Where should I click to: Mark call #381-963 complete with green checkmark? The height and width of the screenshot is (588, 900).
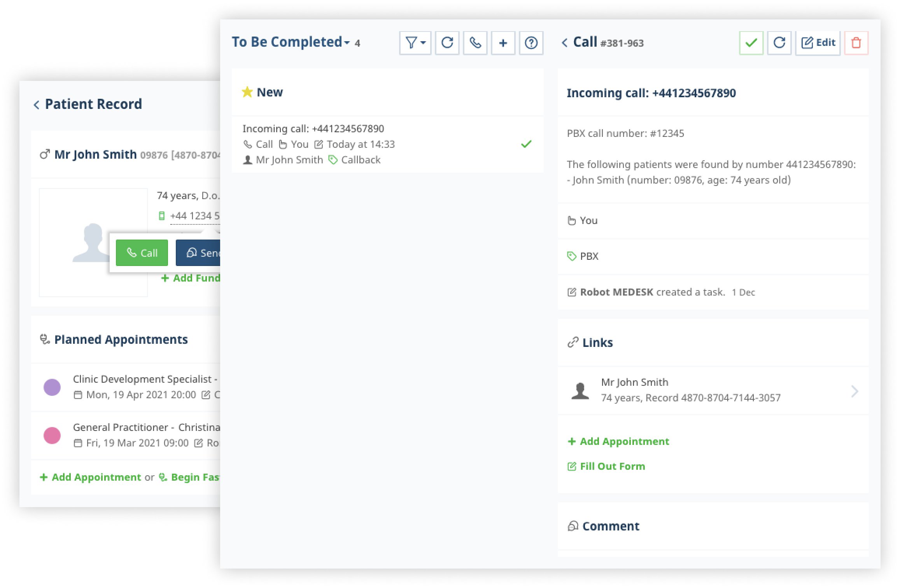[751, 43]
